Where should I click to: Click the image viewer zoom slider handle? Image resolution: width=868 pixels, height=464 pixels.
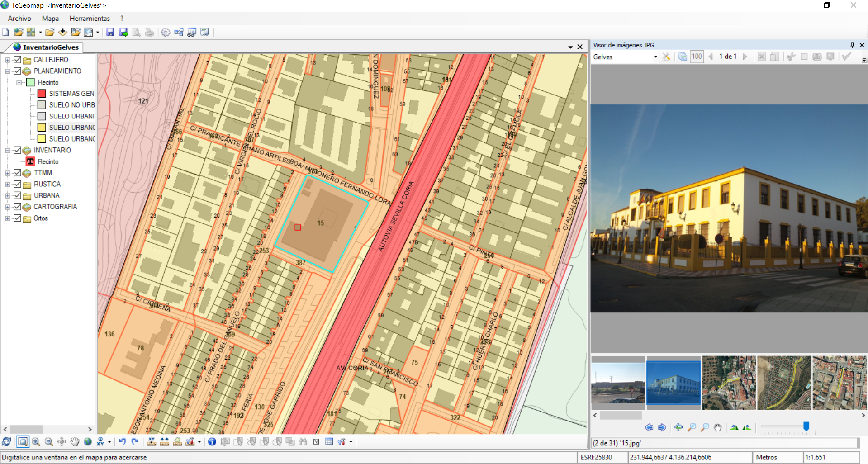[x=806, y=426]
